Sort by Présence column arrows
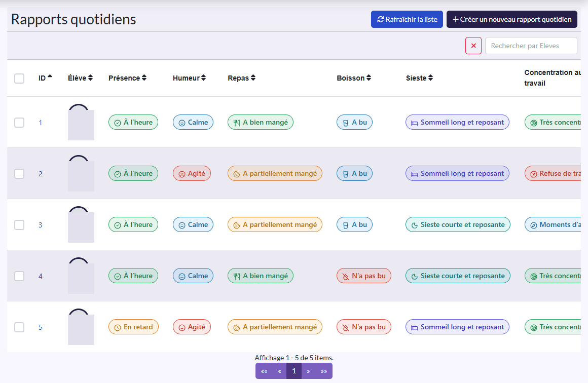Image resolution: width=588 pixels, height=383 pixels. 144,78
